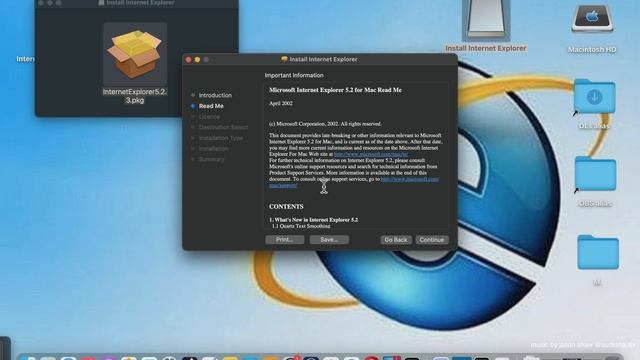The image size is (640, 360).
Task: Select the bottom folder icon on desktop
Action: click(x=598, y=252)
